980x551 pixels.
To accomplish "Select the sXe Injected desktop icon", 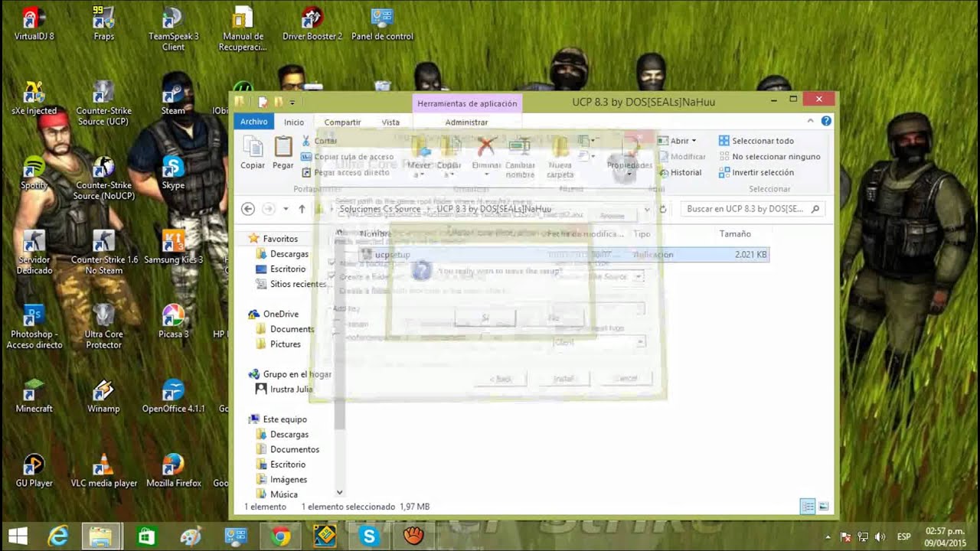I will 34,98.
